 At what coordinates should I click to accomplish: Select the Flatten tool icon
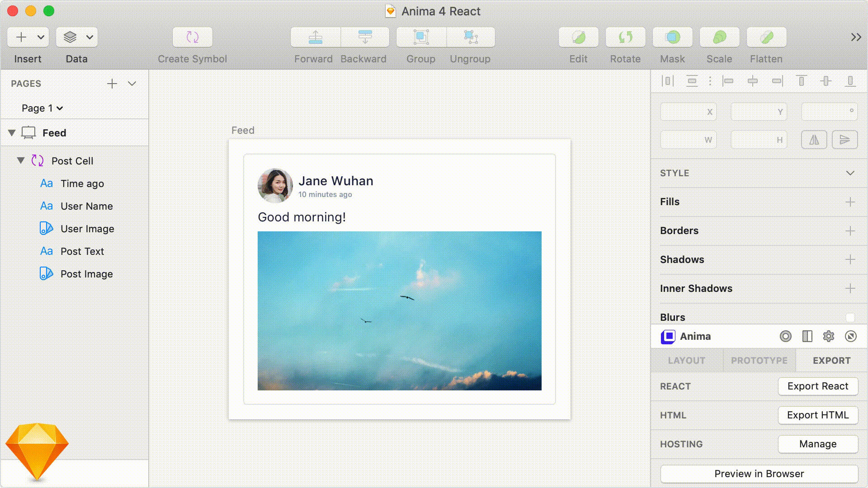coord(766,37)
